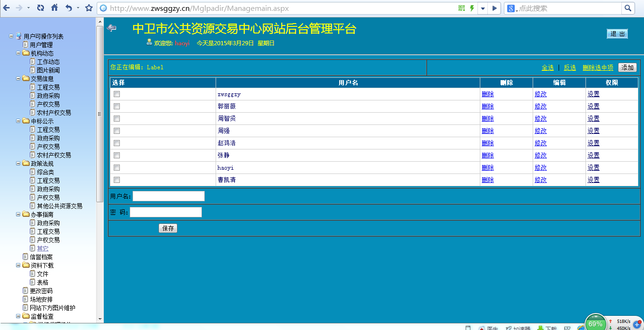The image size is (644, 330).
Task: Click the 反选 invert selection link
Action: (x=570, y=67)
